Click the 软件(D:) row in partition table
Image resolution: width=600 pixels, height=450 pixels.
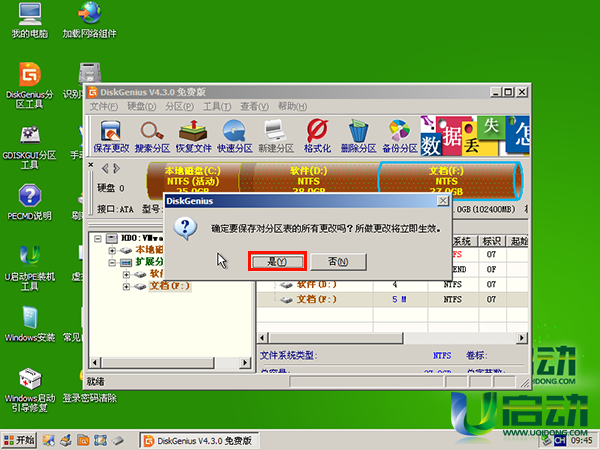393,284
